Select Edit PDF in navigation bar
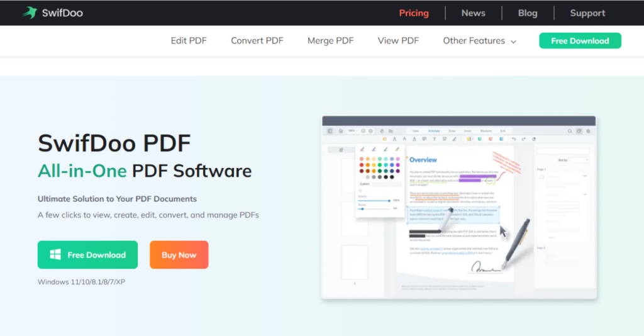 [x=189, y=41]
